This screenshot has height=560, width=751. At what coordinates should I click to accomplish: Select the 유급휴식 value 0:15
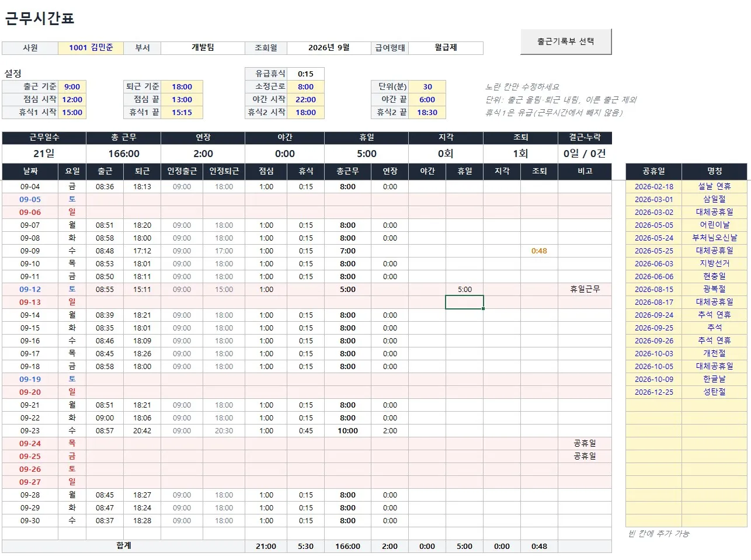(305, 74)
